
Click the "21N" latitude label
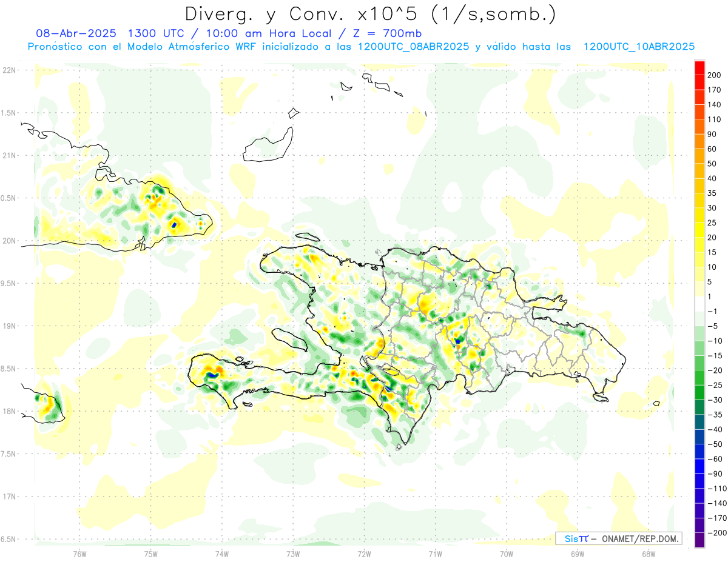point(8,156)
